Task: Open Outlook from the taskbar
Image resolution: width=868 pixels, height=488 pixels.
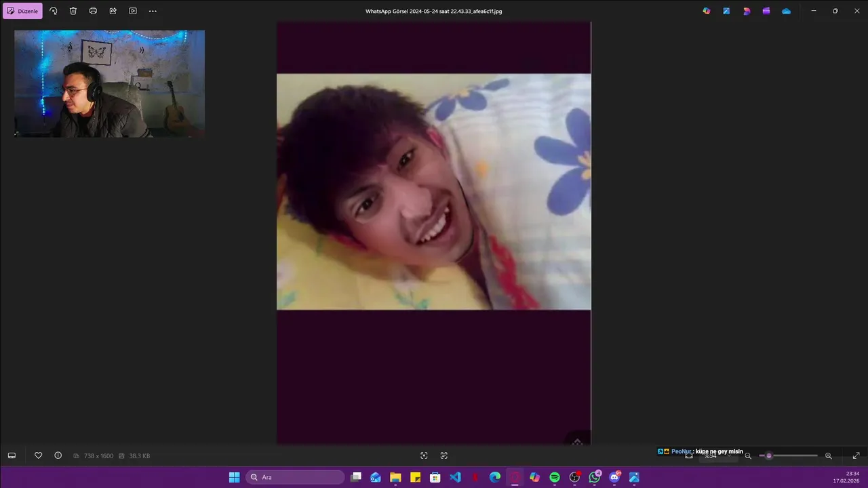Action: [x=376, y=477]
